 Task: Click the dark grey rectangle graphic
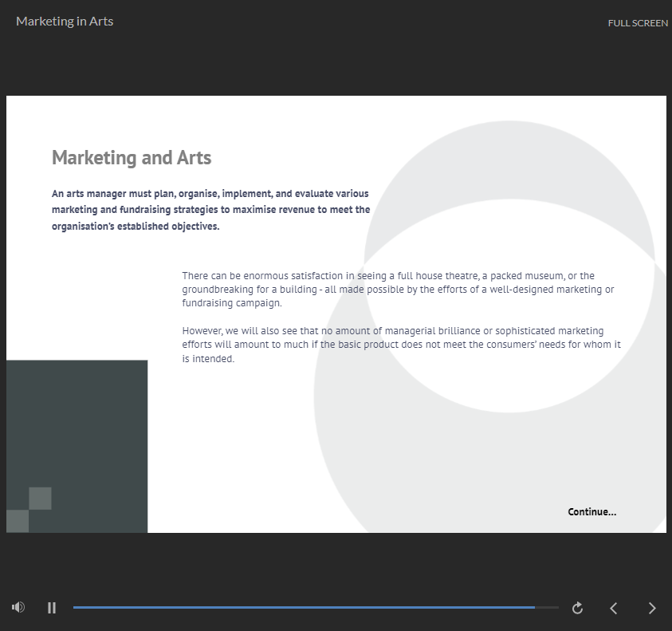click(x=88, y=423)
